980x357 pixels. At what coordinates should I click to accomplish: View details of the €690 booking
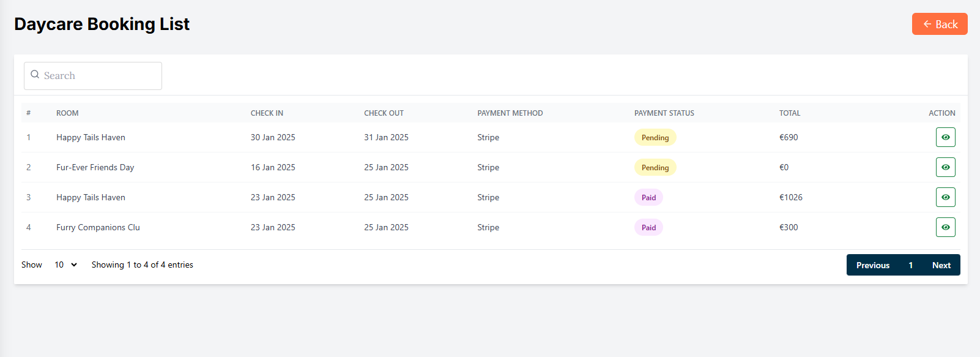(945, 137)
